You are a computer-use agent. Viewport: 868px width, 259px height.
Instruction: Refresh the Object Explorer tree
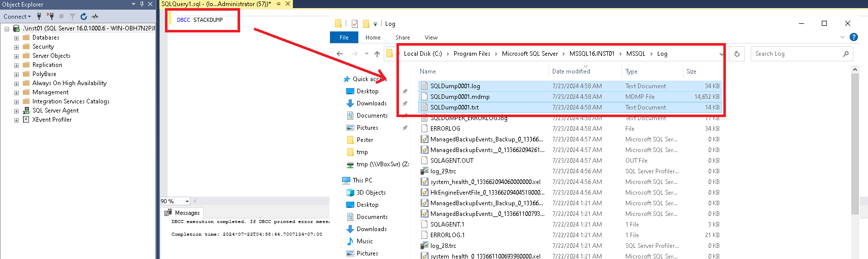(x=84, y=17)
